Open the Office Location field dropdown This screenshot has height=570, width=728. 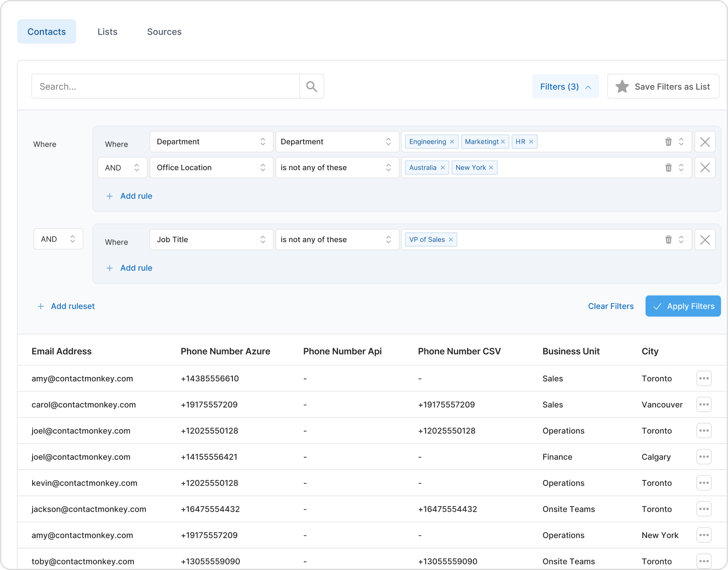[x=211, y=168]
